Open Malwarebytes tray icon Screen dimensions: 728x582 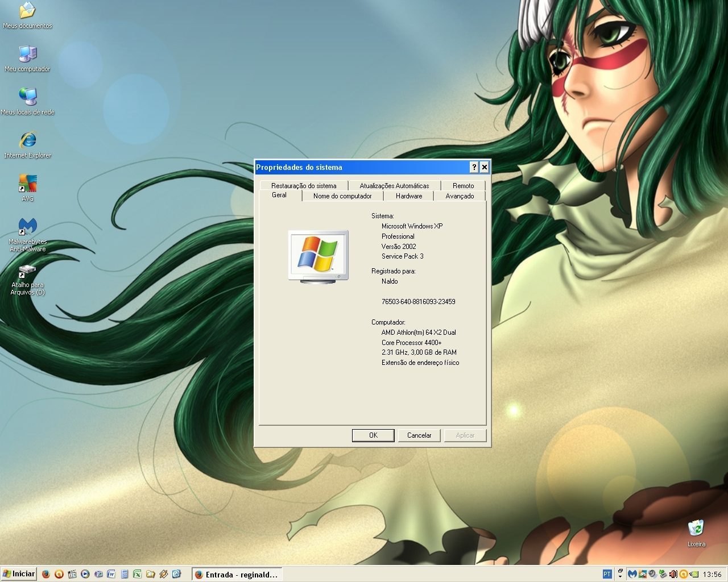point(632,574)
